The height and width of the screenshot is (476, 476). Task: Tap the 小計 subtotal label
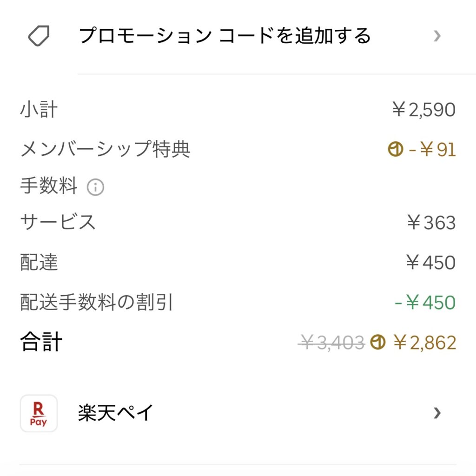pos(39,110)
